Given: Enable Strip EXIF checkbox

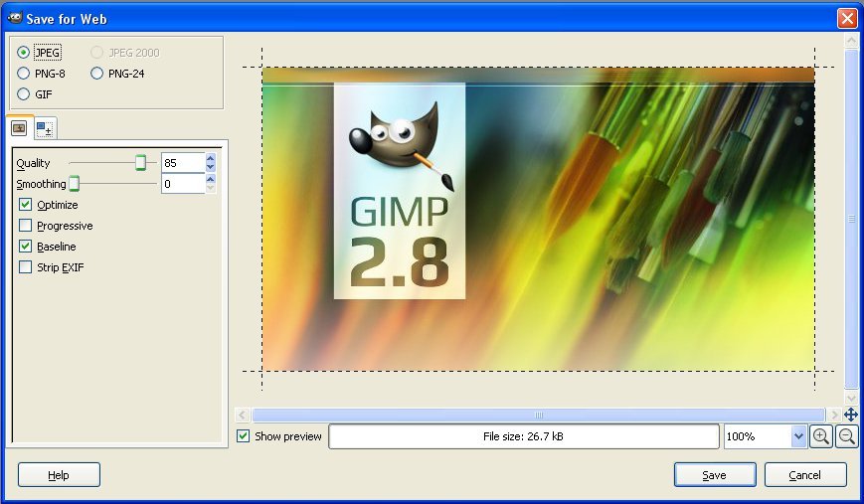Looking at the screenshot, I should 25,267.
